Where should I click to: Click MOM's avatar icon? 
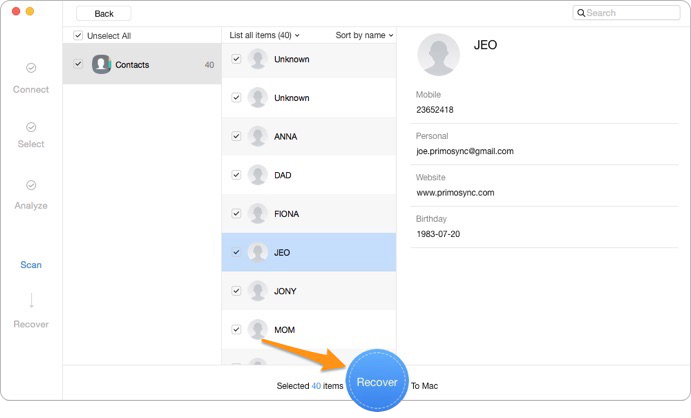pos(257,330)
